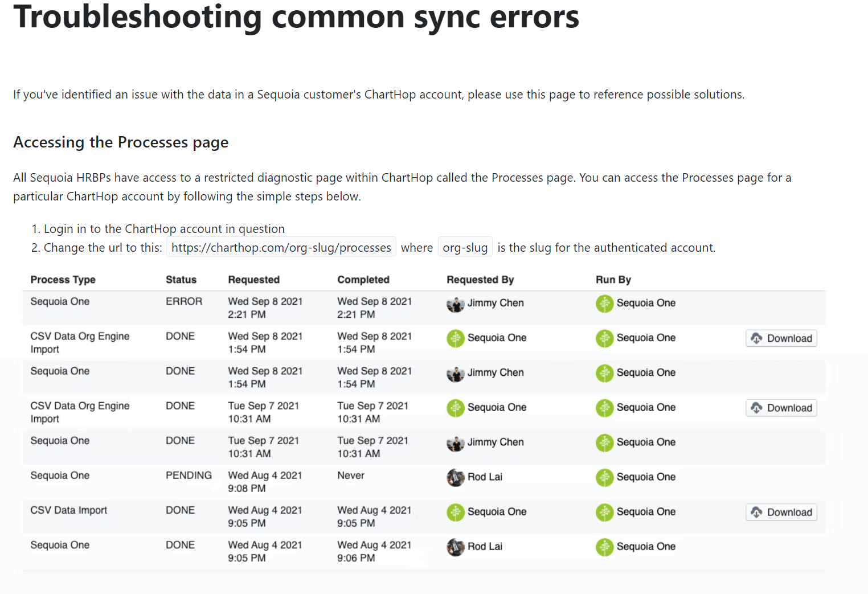This screenshot has height=594, width=868.
Task: Click Jimmy Chen's avatar in the ERROR row
Action: [x=456, y=304]
